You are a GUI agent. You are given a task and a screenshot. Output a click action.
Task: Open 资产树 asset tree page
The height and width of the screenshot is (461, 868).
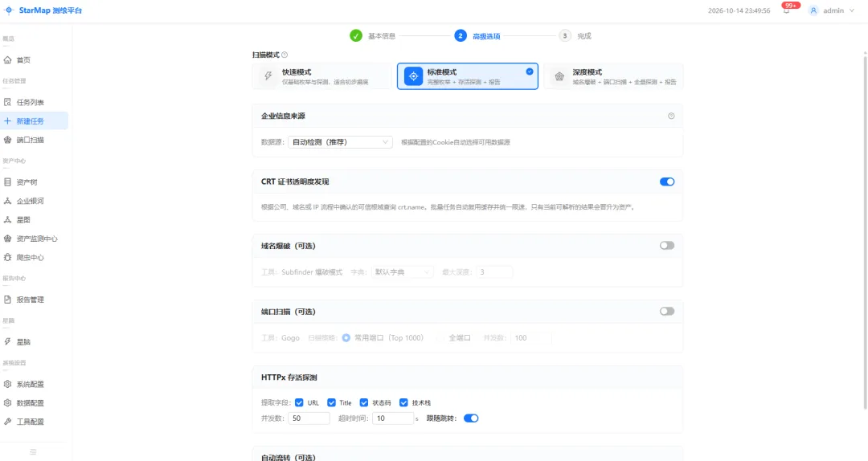34,182
